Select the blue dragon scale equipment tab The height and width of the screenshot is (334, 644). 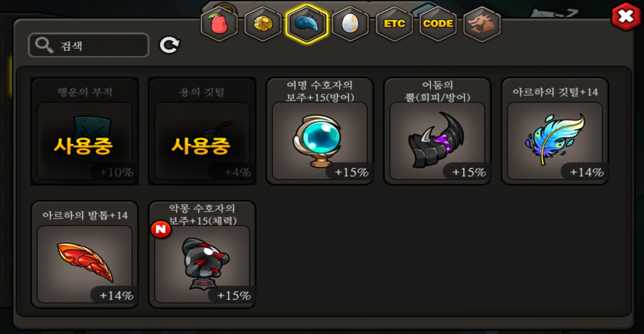(x=307, y=24)
